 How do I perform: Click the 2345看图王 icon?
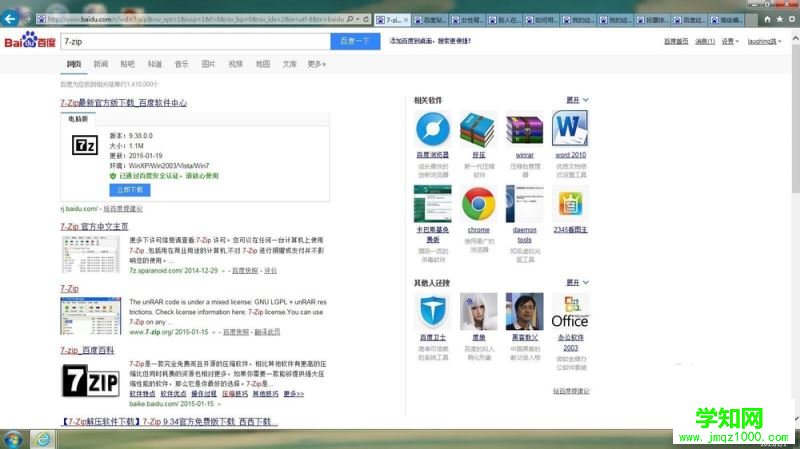[x=570, y=205]
